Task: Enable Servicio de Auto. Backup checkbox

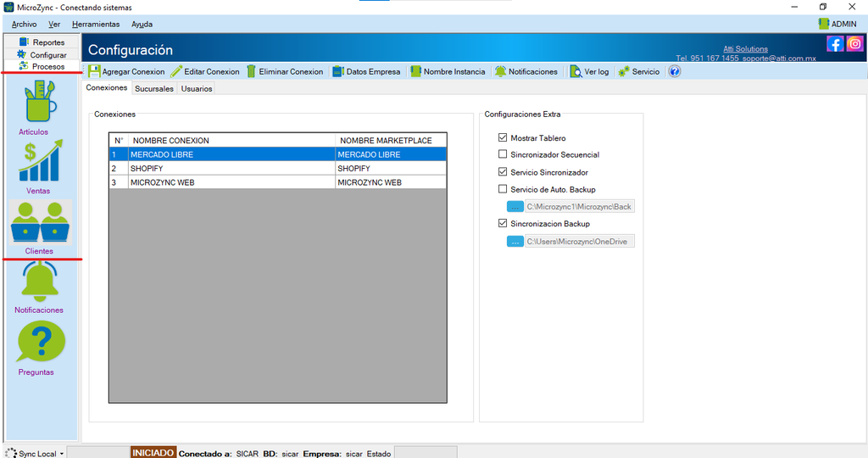Action: tap(503, 189)
